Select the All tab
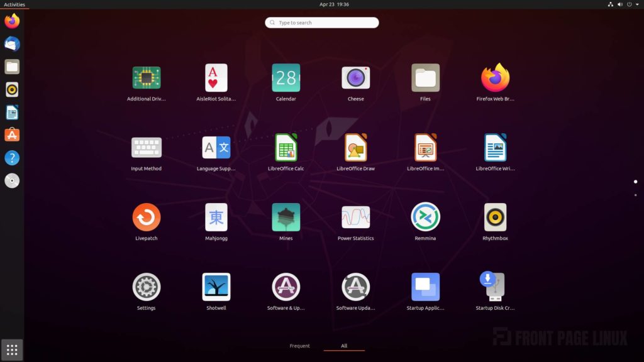 pyautogui.click(x=344, y=346)
